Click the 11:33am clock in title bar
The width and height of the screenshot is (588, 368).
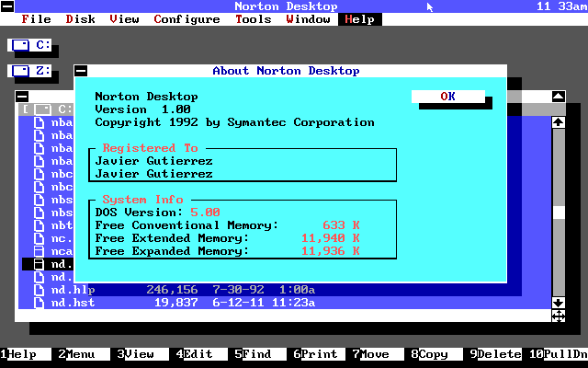click(x=561, y=6)
